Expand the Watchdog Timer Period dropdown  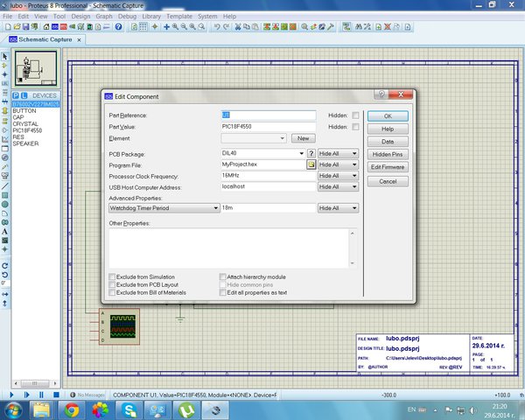[164, 208]
